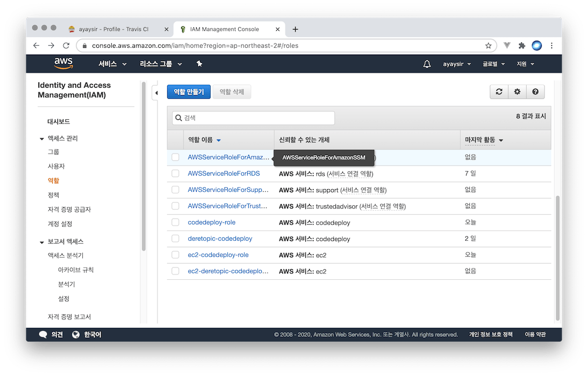The image size is (588, 376).
Task: Switch to the Travis CI profile tab
Action: [x=117, y=29]
